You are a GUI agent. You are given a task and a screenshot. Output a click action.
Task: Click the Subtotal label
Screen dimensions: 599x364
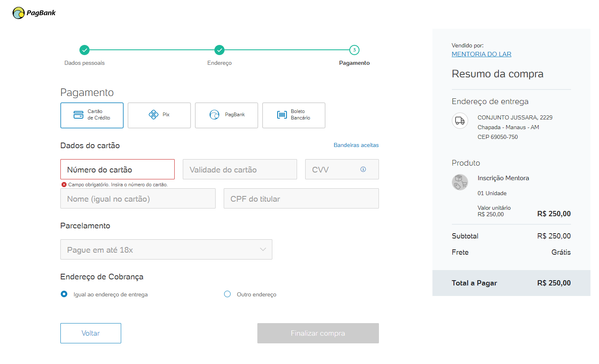tap(465, 236)
